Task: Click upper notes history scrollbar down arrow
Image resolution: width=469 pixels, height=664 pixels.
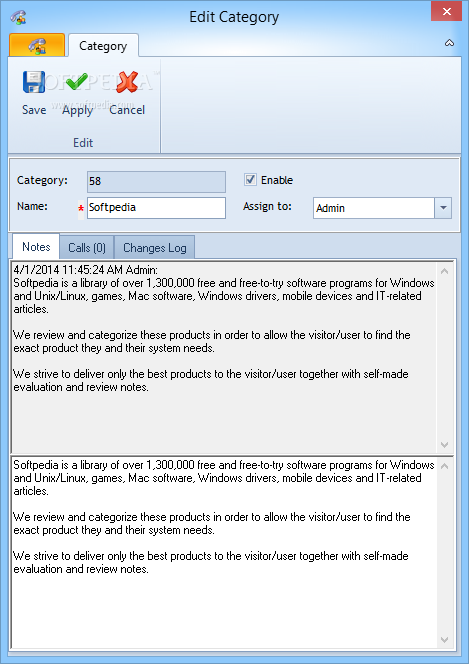Action: point(444,444)
